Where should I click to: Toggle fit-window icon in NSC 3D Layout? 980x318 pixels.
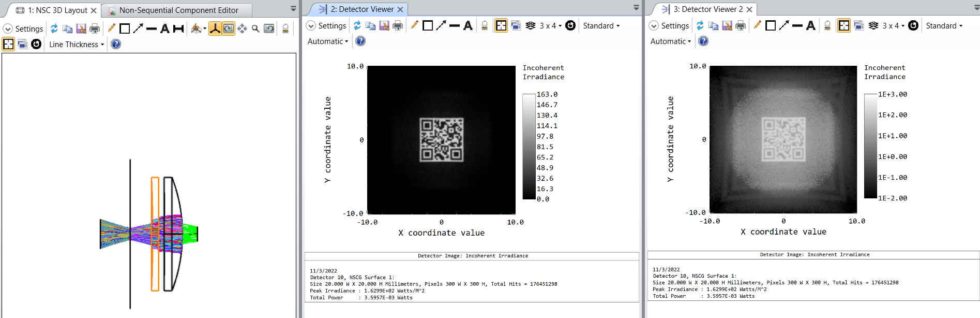[x=9, y=44]
